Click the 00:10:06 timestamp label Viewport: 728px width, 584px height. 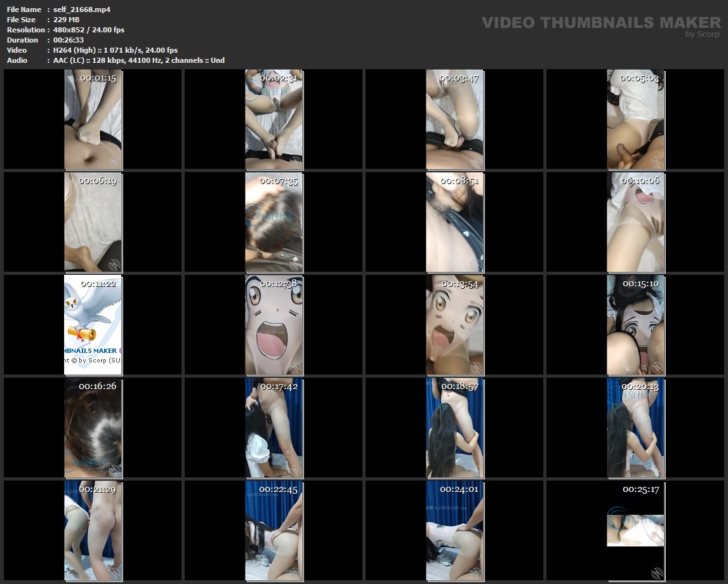pyautogui.click(x=640, y=181)
